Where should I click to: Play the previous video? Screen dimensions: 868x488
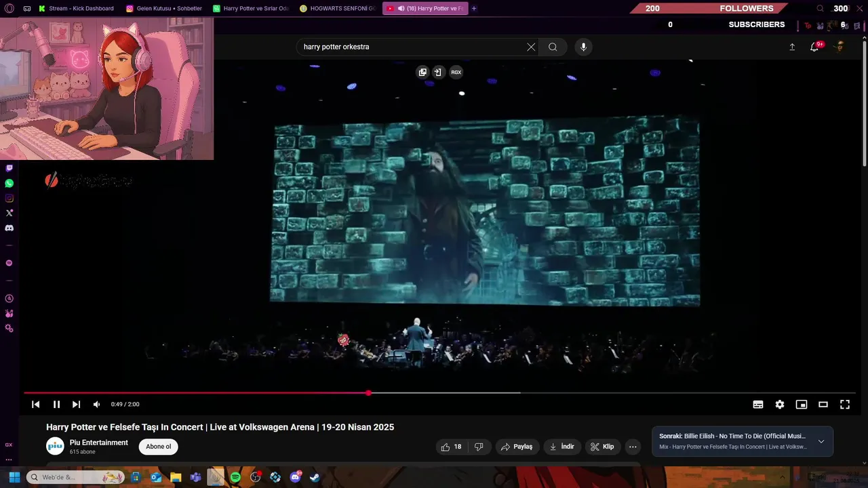pyautogui.click(x=35, y=404)
